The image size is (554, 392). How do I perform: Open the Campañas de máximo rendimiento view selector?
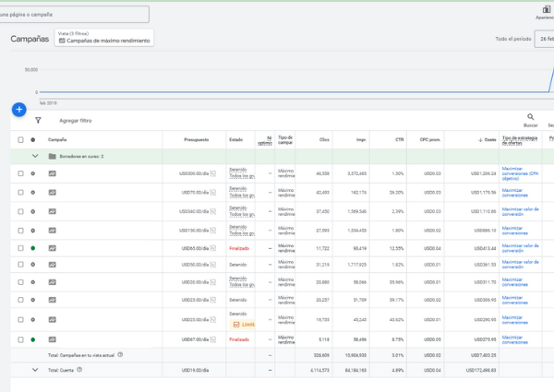click(104, 38)
